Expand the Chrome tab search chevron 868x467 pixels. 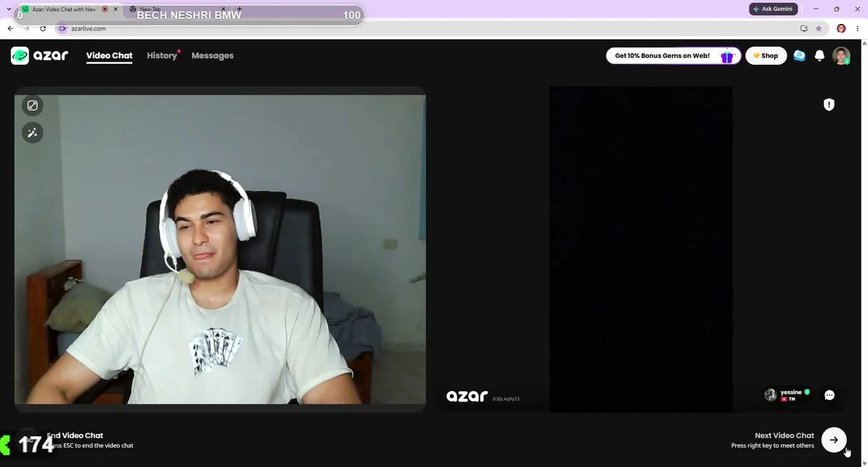[8, 9]
